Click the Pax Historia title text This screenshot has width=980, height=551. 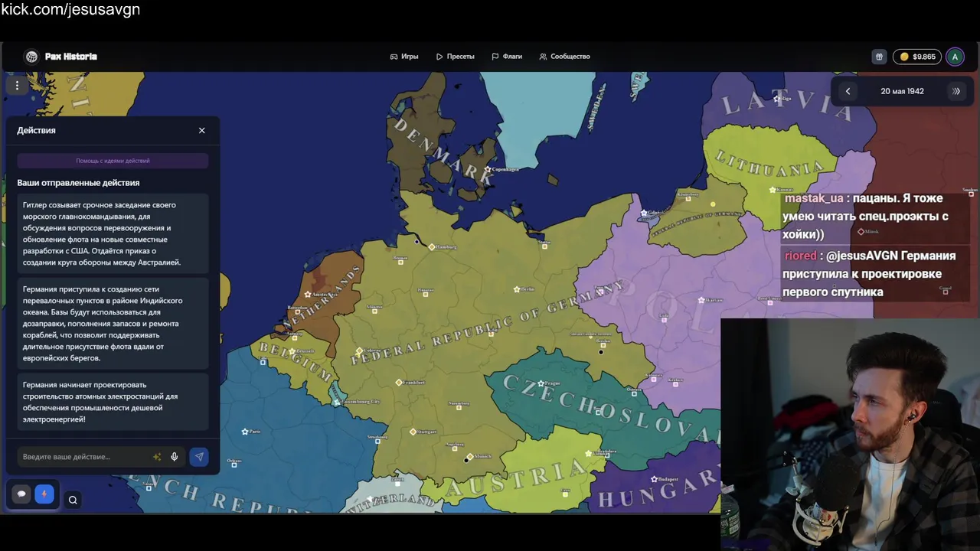point(70,57)
